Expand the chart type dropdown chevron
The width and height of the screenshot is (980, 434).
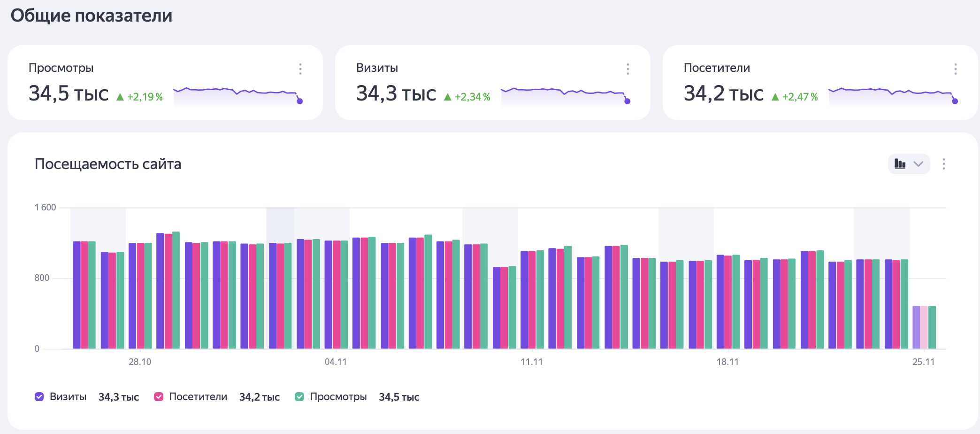point(919,164)
